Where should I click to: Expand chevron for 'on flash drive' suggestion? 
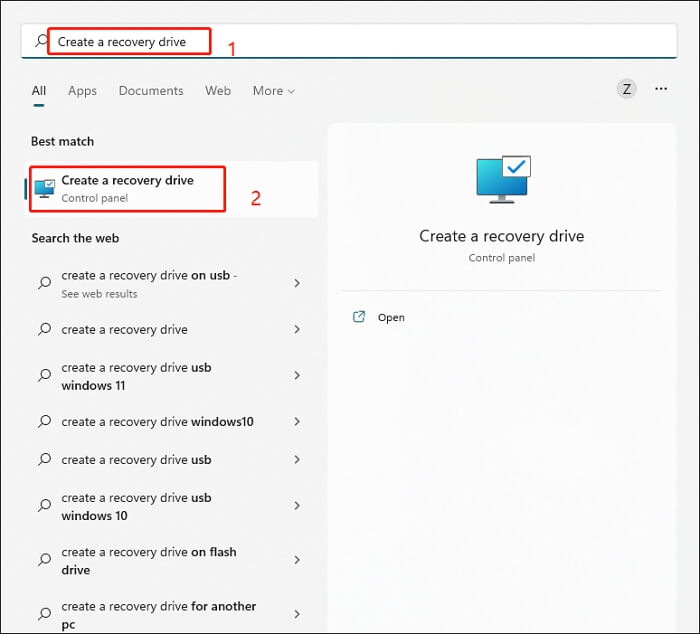click(297, 560)
